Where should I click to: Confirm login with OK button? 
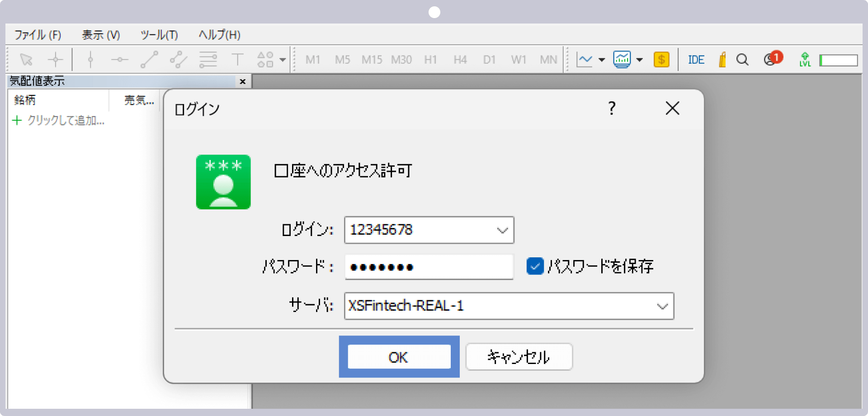coord(399,357)
